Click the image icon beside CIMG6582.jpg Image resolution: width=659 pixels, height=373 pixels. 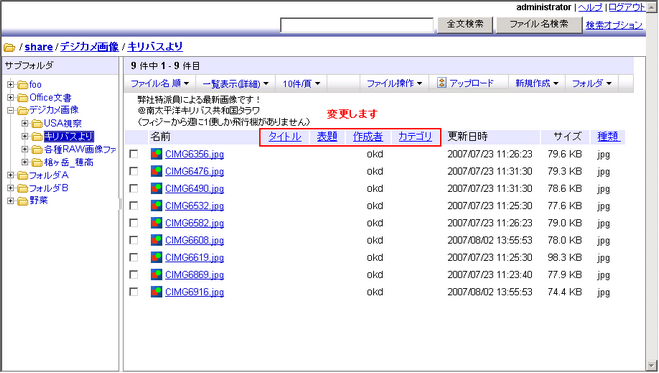(x=156, y=223)
